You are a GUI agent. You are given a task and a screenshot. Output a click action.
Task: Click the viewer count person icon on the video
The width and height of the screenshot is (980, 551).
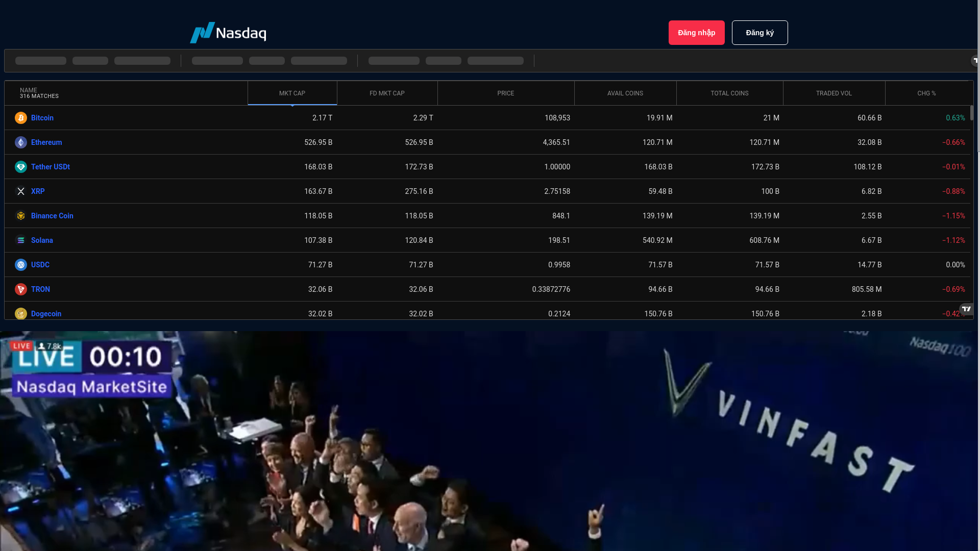pos(42,346)
